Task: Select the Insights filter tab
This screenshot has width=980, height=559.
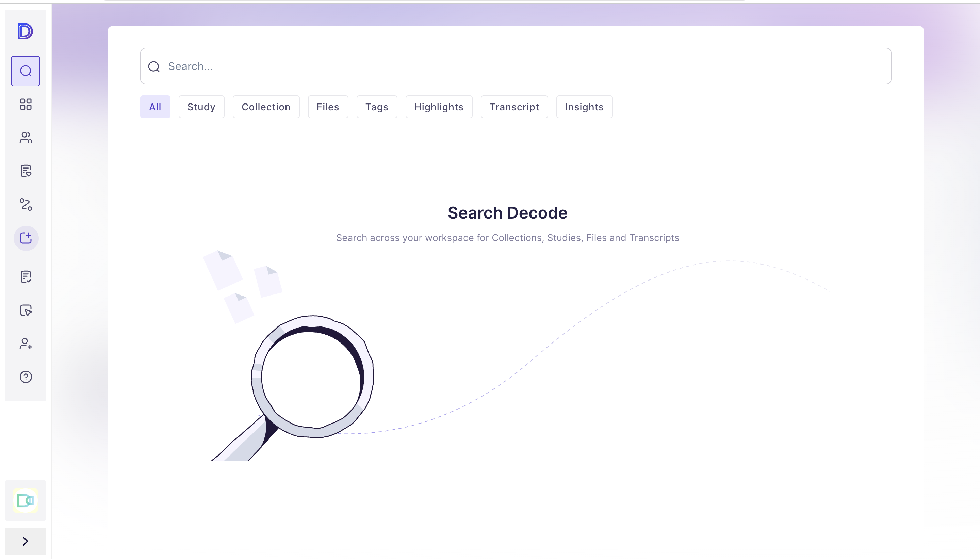Action: [x=584, y=107]
